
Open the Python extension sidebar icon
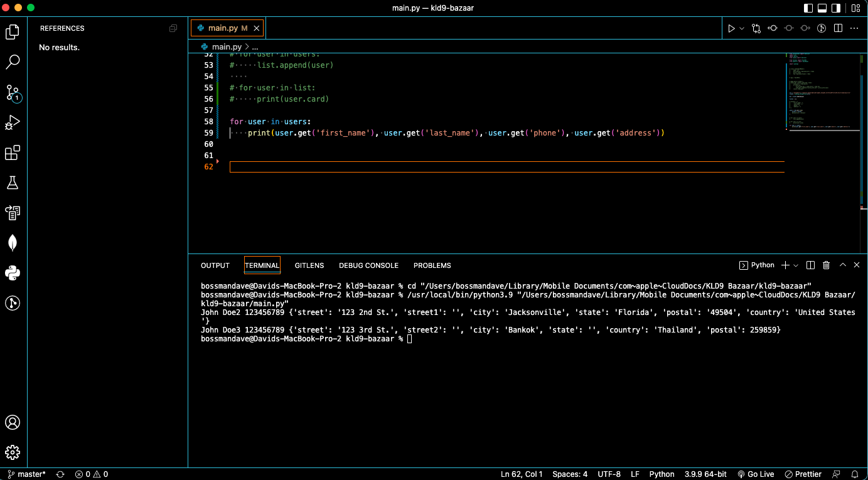pyautogui.click(x=13, y=273)
